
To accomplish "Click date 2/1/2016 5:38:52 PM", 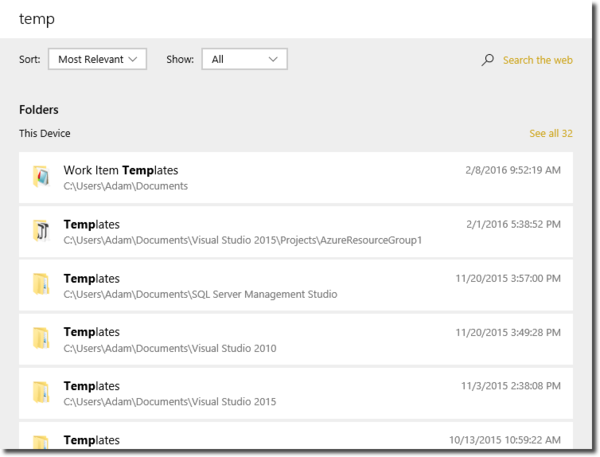I will coord(514,224).
